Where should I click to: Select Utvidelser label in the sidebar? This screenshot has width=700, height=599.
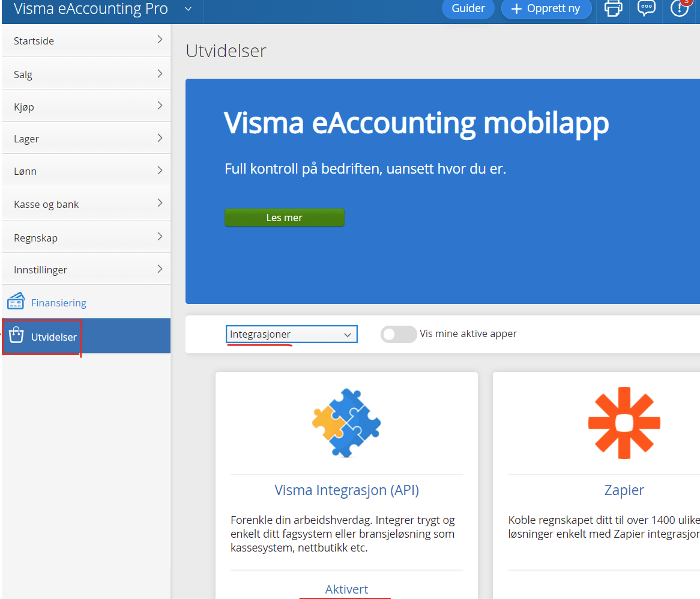click(53, 337)
